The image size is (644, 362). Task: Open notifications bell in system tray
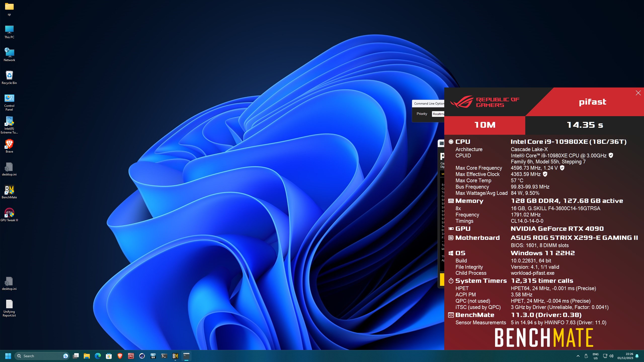point(637,356)
